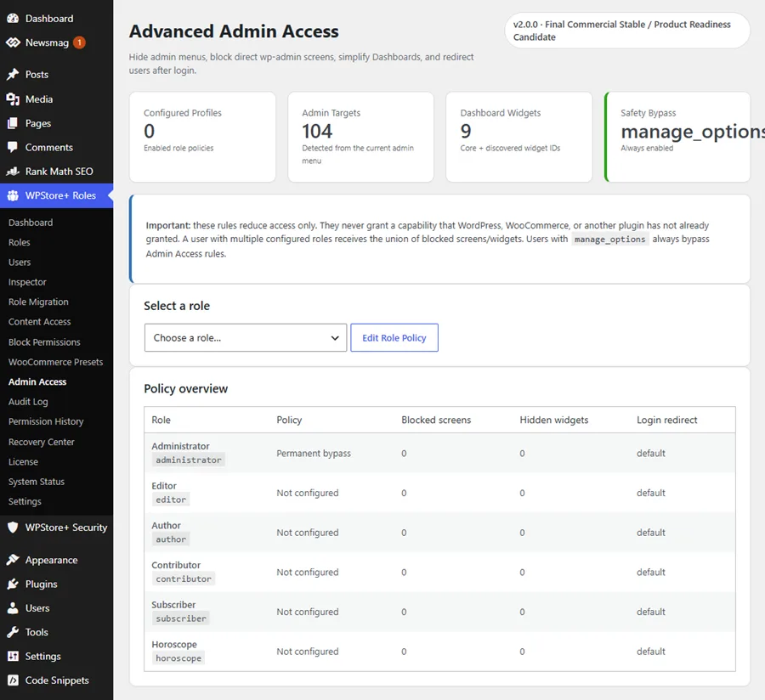Click the 'Login redirect' column header
The width and height of the screenshot is (765, 700).
pyautogui.click(x=667, y=420)
